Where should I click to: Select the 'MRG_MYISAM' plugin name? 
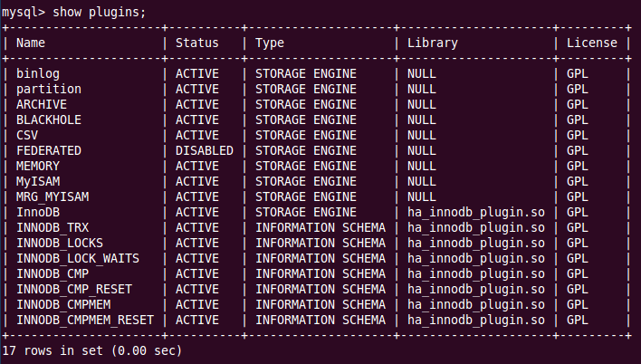[x=53, y=197]
